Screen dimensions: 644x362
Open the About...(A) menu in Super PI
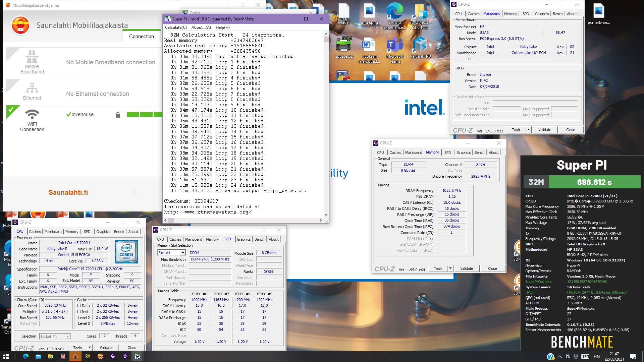(x=201, y=27)
